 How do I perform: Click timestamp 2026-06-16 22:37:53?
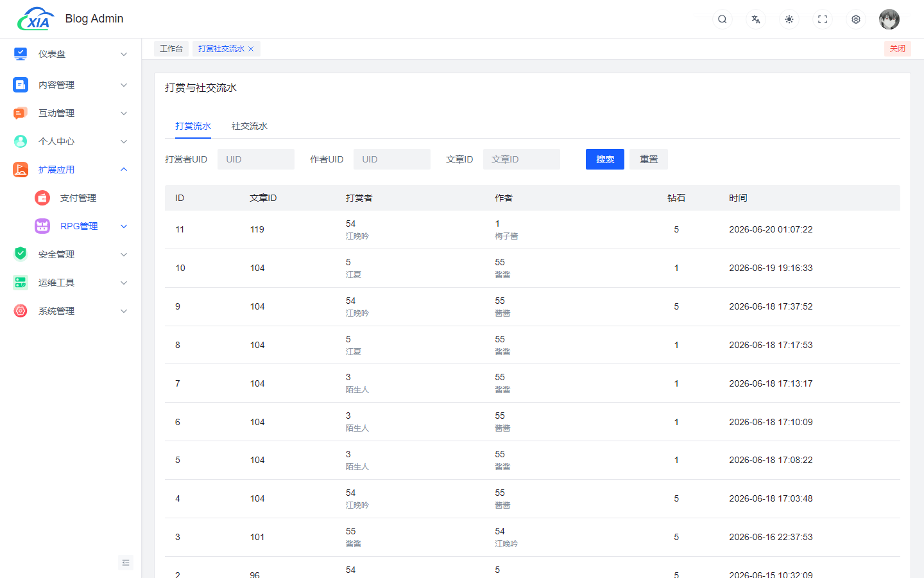[771, 537]
